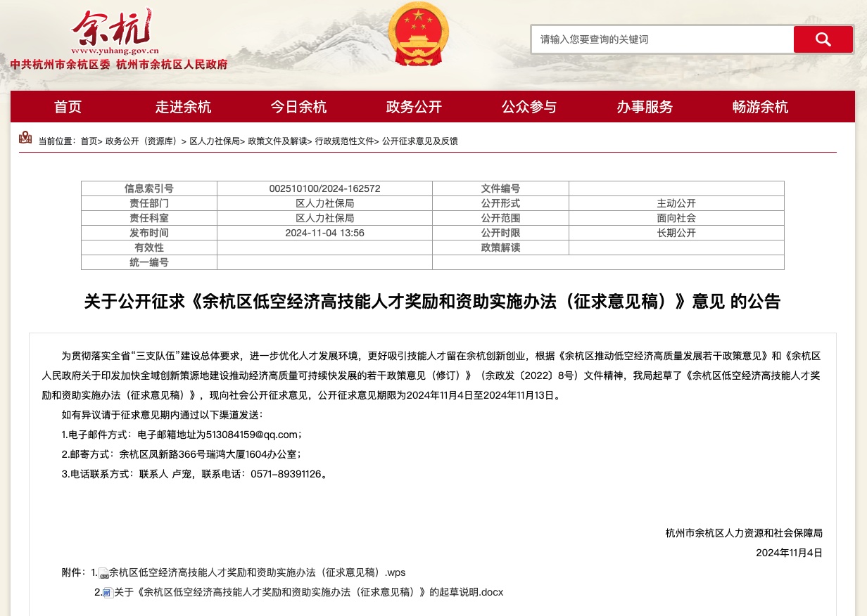Viewport: 867px width, 616px height.
Task: Click the .docx attachment file icon
Action: click(x=108, y=593)
